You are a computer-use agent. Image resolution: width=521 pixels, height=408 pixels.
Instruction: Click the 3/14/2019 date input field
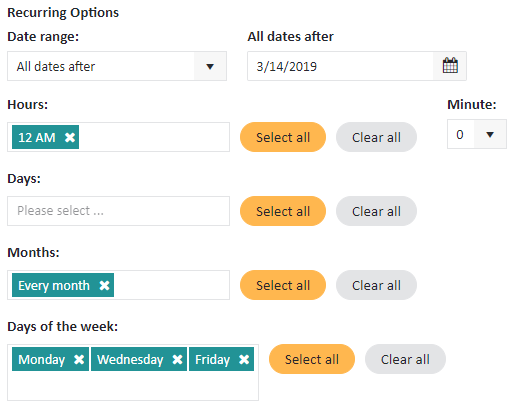340,66
